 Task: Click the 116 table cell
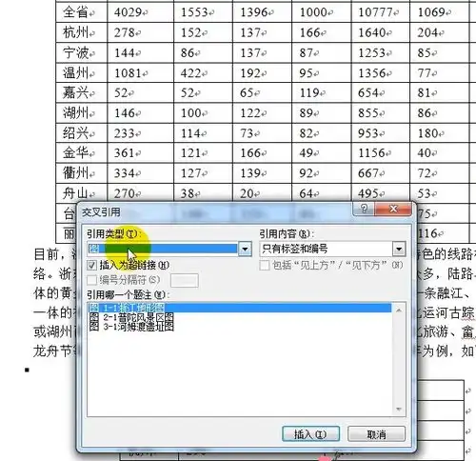pos(443,233)
